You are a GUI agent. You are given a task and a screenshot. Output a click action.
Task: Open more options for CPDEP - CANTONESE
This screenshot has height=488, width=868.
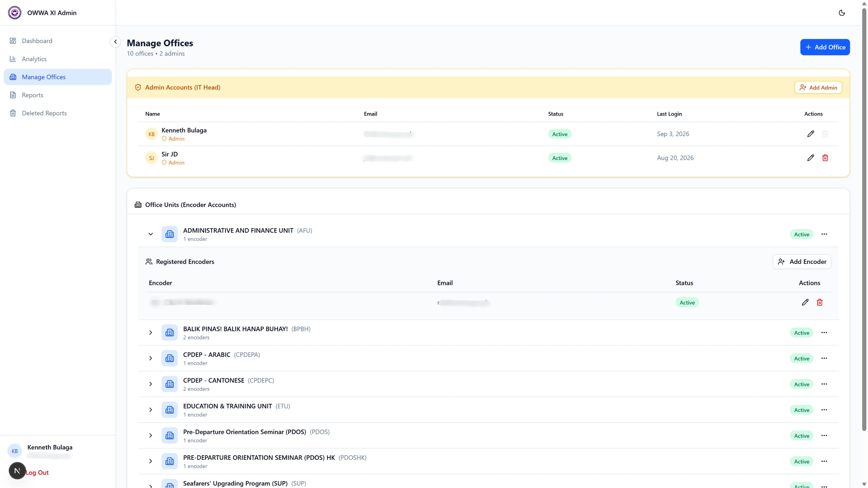point(824,384)
